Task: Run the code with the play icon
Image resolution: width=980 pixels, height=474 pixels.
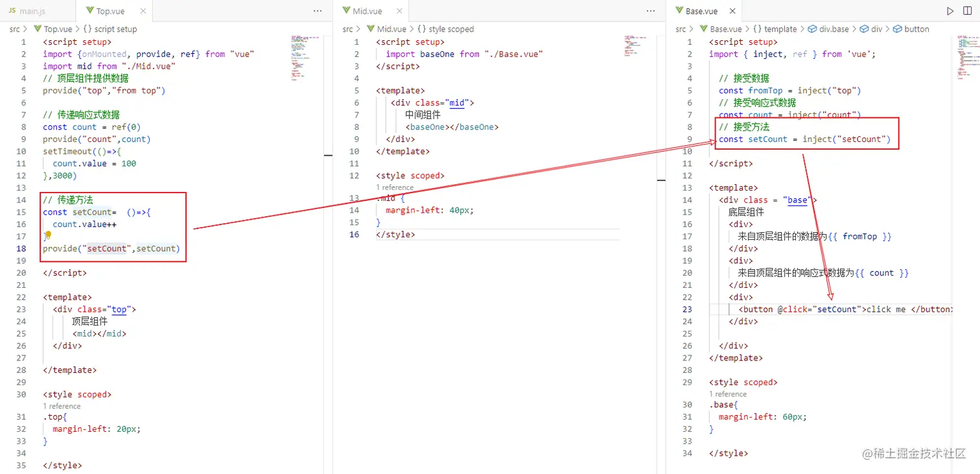Action: (x=950, y=11)
